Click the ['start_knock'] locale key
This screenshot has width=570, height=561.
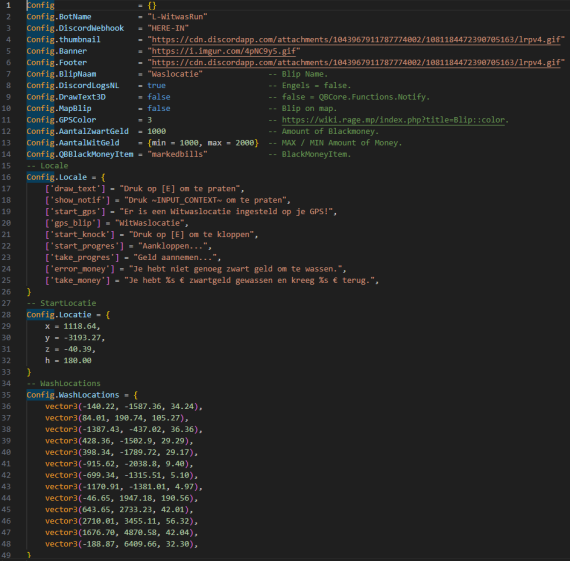80,235
